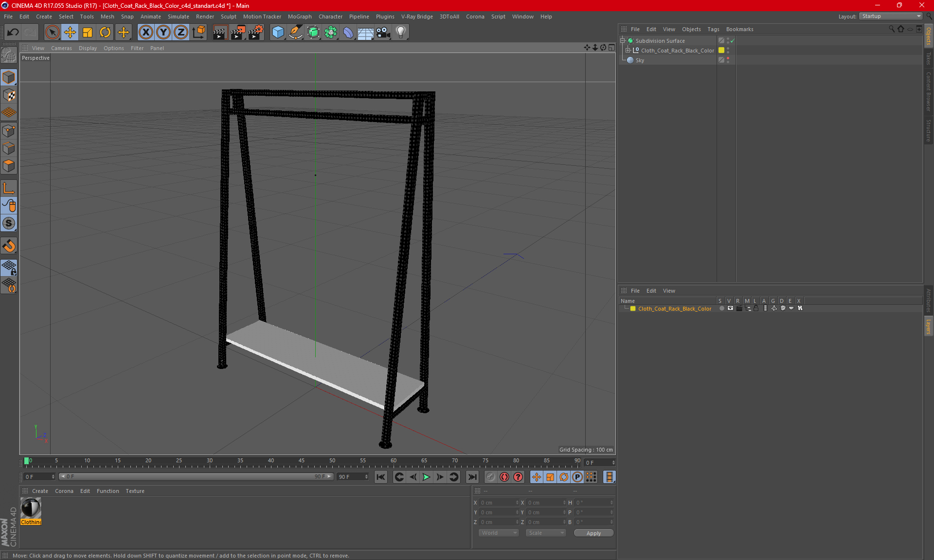The height and width of the screenshot is (560, 934).
Task: Toggle X-axis lock
Action: click(145, 33)
